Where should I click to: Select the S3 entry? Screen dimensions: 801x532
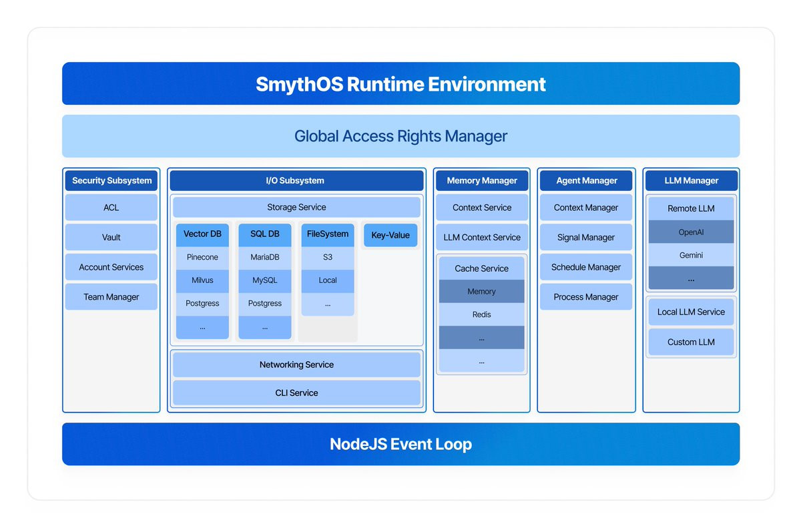coord(328,258)
